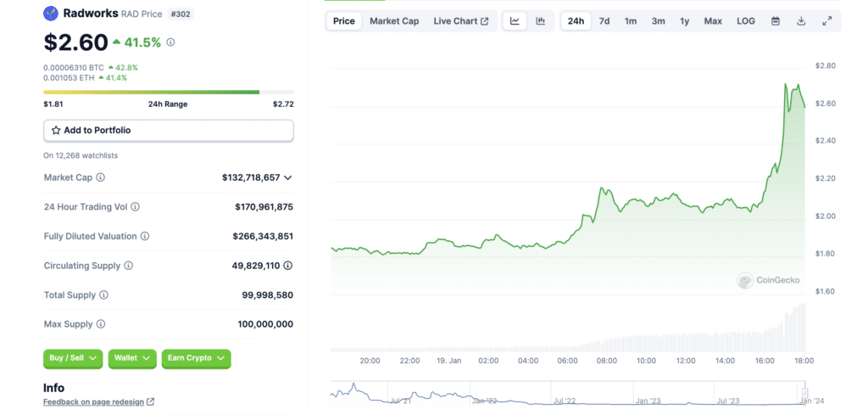Click the historical overview mini chart
The height and width of the screenshot is (415, 868).
point(567,393)
